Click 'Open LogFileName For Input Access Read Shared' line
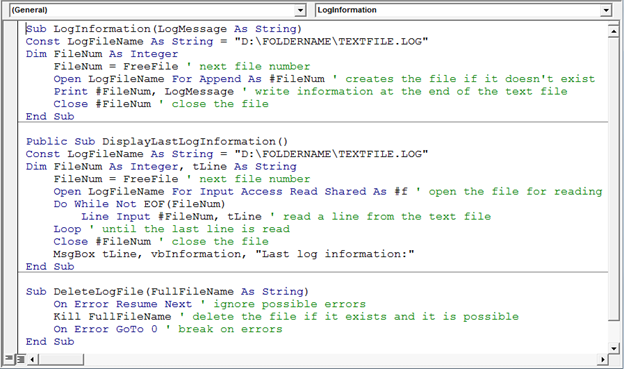Screen dimensions: 624x369 point(230,191)
